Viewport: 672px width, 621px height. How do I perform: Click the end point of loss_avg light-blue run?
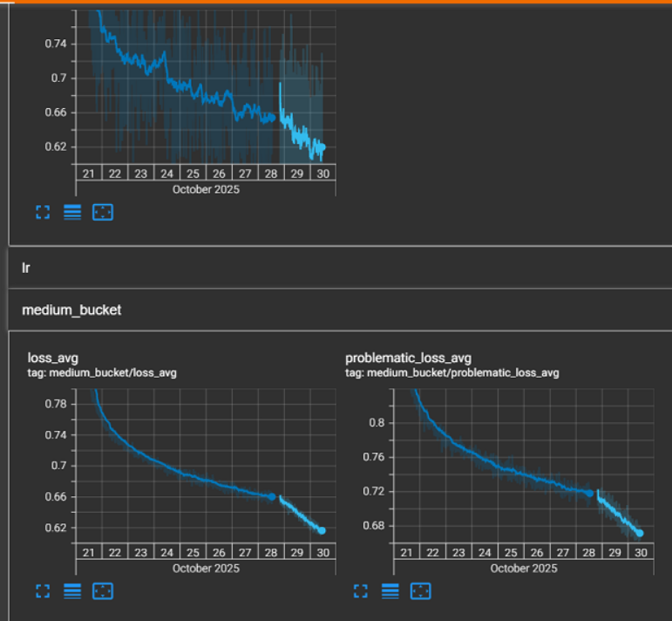322,531
